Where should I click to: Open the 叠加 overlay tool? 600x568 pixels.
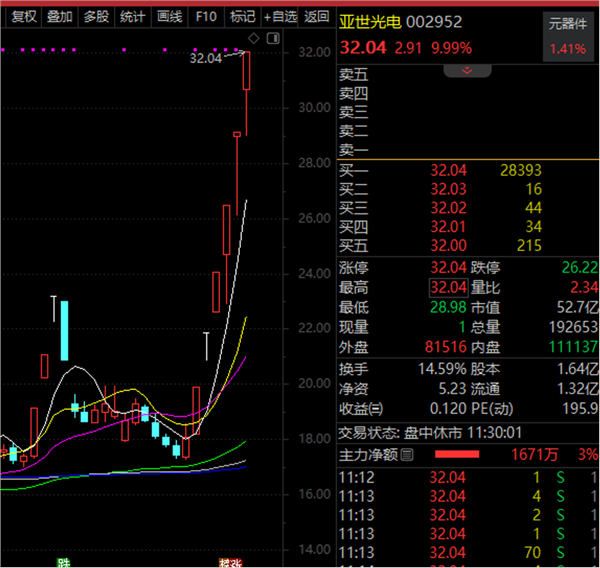(x=60, y=16)
